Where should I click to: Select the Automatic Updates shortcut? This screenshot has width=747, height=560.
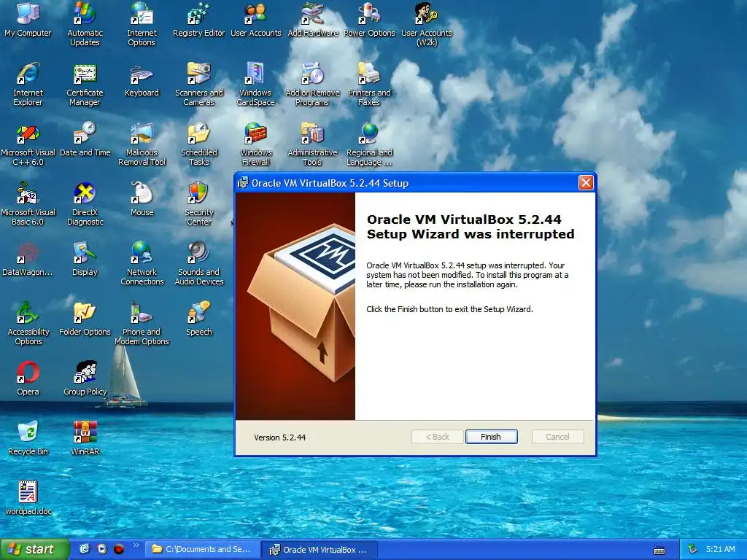point(85,24)
